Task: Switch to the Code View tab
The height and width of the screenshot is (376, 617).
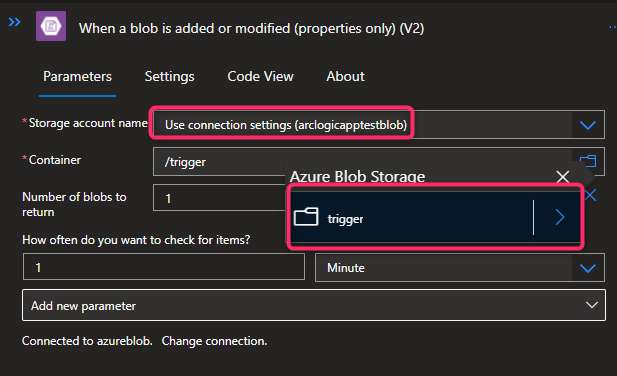Action: pyautogui.click(x=260, y=76)
